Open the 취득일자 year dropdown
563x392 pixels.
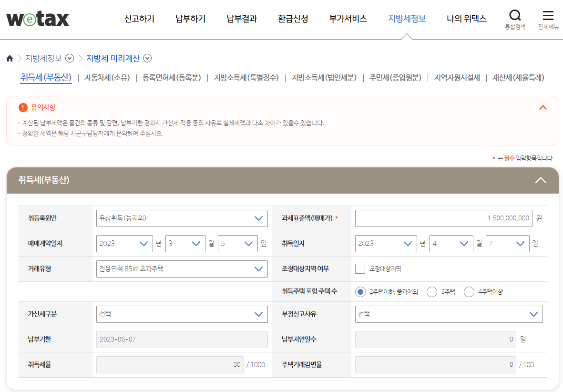386,244
